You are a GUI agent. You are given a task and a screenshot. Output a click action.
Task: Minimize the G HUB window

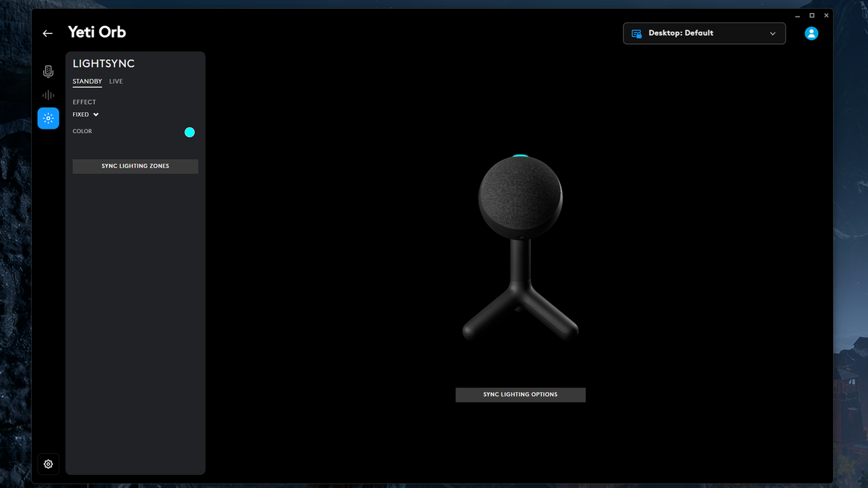(x=797, y=15)
